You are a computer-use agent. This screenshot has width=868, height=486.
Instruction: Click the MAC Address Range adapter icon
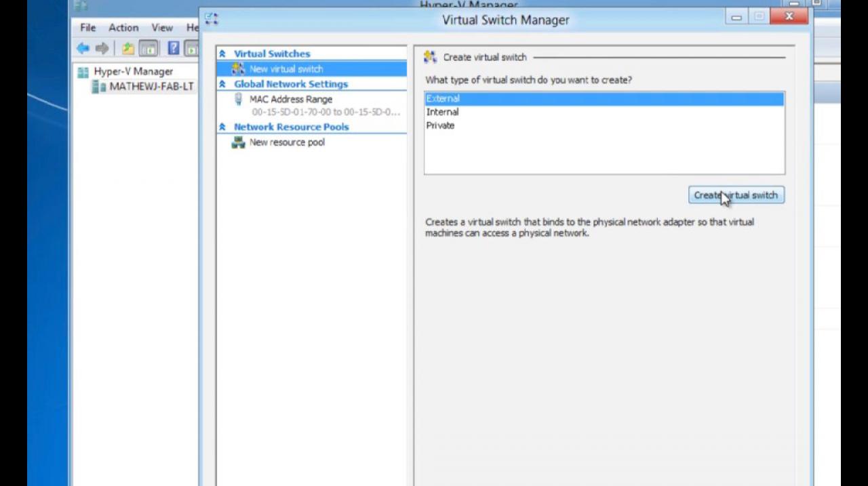click(x=238, y=100)
